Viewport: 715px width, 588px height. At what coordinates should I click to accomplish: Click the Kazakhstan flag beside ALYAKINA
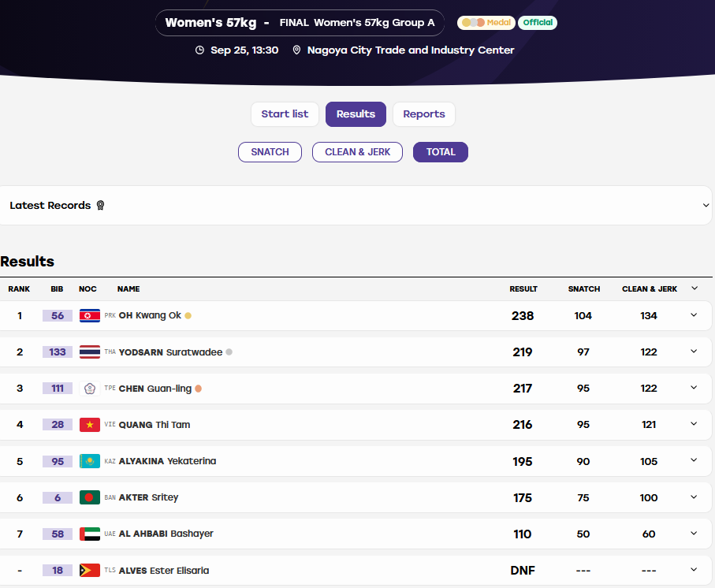90,461
